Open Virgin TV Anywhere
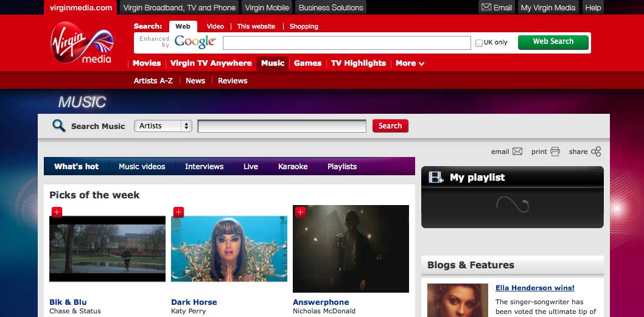 coord(211,63)
